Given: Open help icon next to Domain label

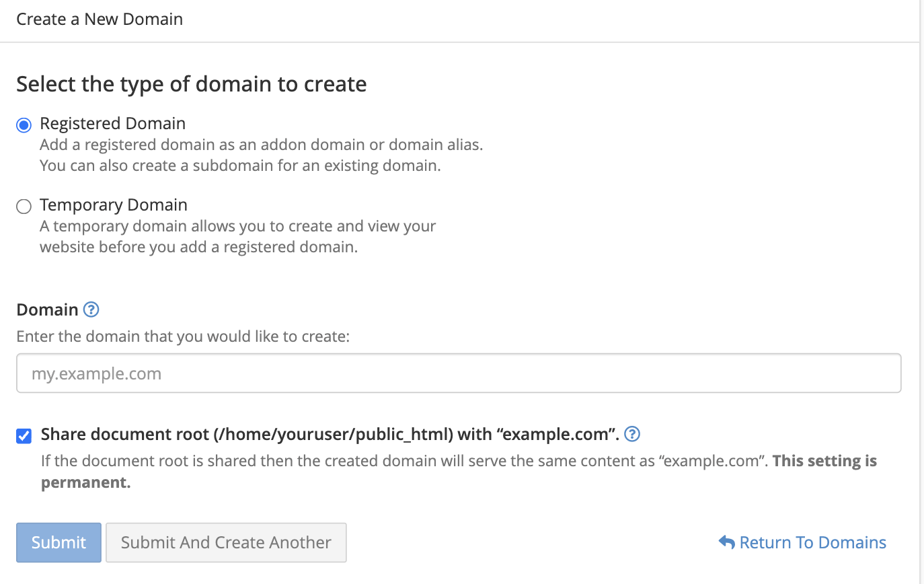Looking at the screenshot, I should coord(91,309).
